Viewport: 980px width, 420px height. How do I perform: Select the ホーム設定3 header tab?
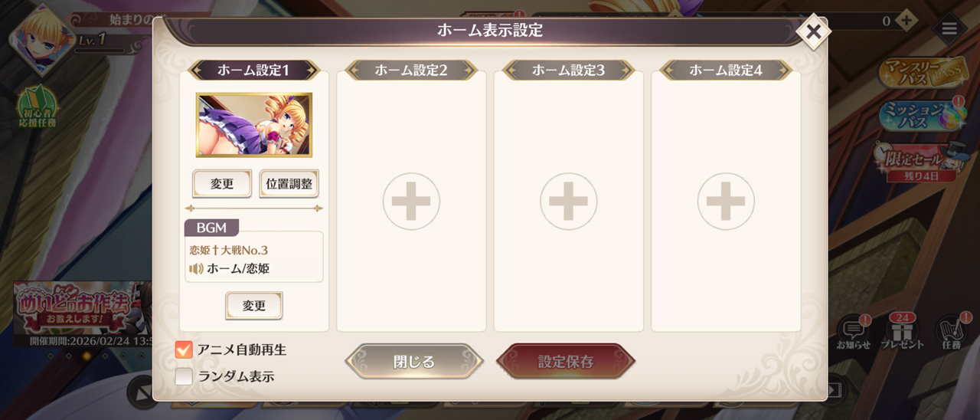point(568,71)
